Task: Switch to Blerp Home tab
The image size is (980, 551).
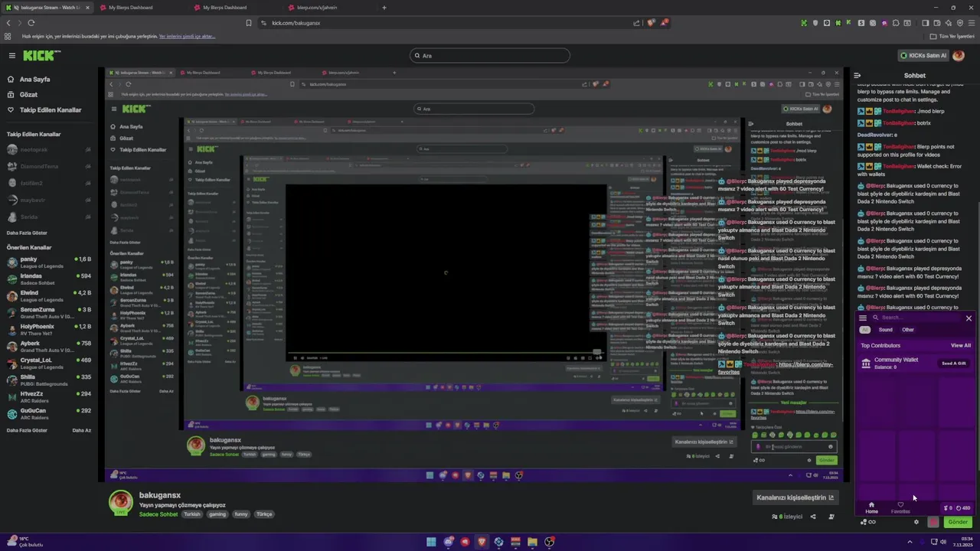Action: point(871,508)
